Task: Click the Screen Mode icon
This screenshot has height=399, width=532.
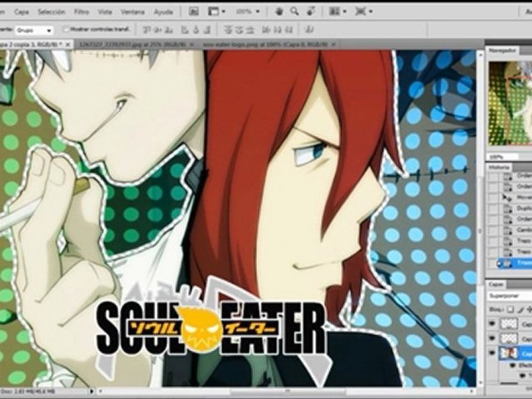Action: pos(361,12)
